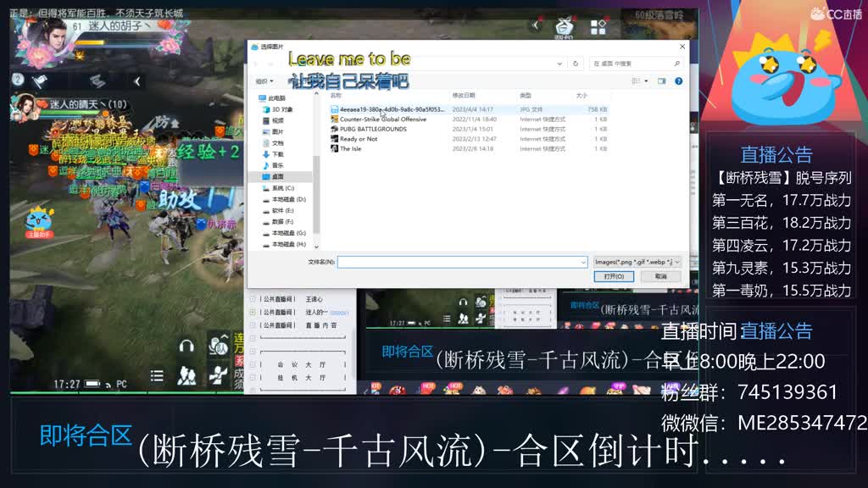Image resolution: width=868 pixels, height=488 pixels.
Task: Select the 4eeaea19-380a JPG file
Action: [x=469, y=109]
